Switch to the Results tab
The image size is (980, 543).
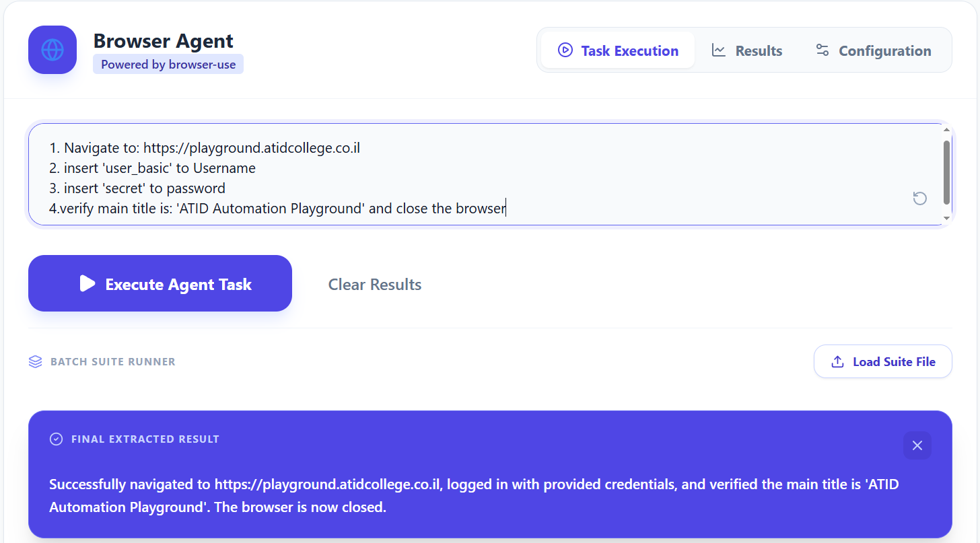point(747,50)
